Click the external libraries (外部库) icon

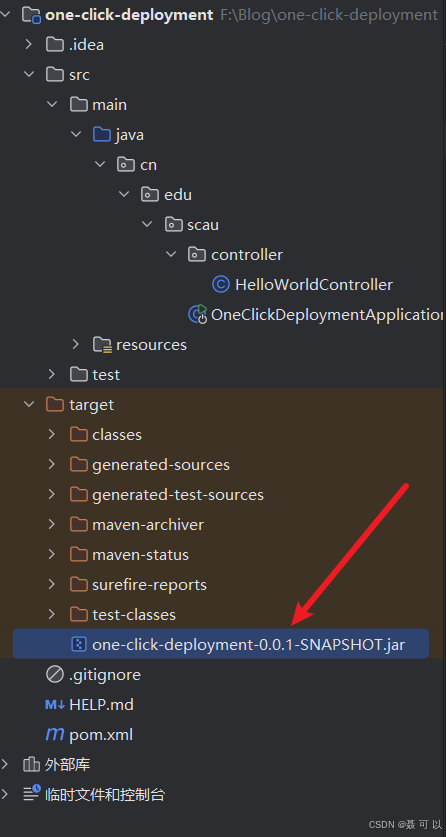31,764
